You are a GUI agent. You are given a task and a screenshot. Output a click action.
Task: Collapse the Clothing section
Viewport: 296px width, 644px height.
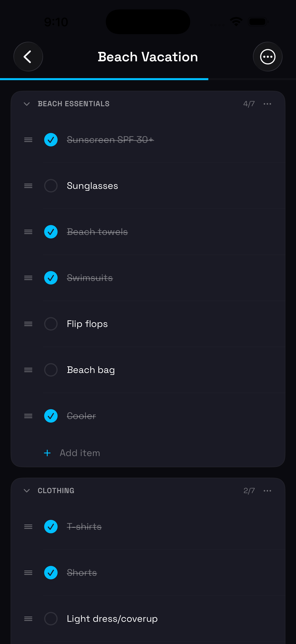(27, 491)
